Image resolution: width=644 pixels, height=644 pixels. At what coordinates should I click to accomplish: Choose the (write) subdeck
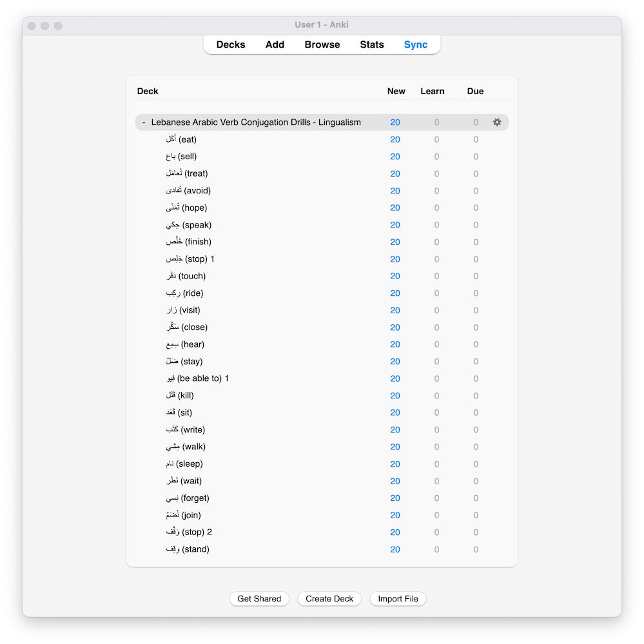tap(185, 430)
